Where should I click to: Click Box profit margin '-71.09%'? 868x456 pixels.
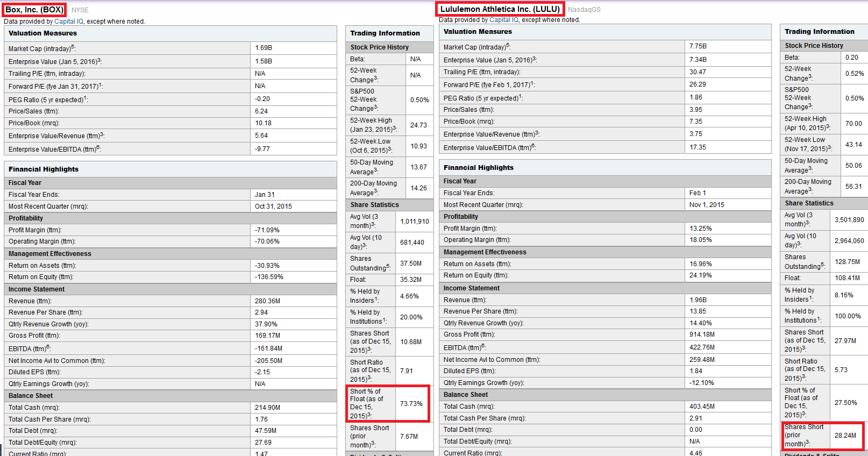pos(267,230)
